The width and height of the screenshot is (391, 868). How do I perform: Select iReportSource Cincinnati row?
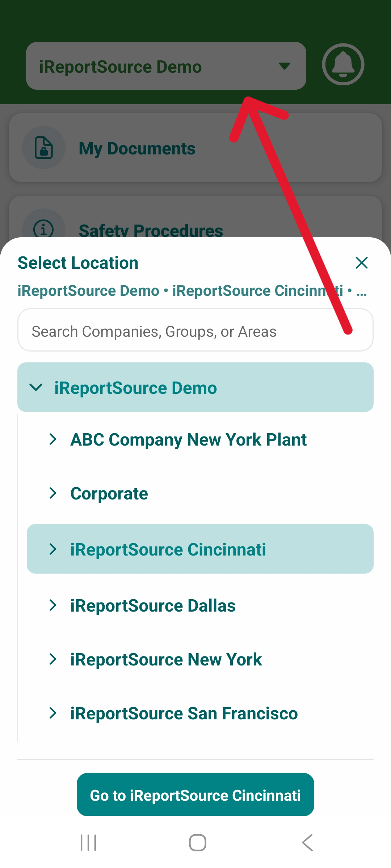point(200,549)
